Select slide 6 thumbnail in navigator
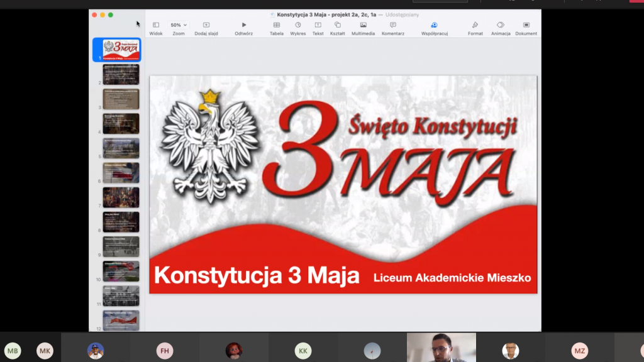The image size is (644, 362). [x=121, y=173]
